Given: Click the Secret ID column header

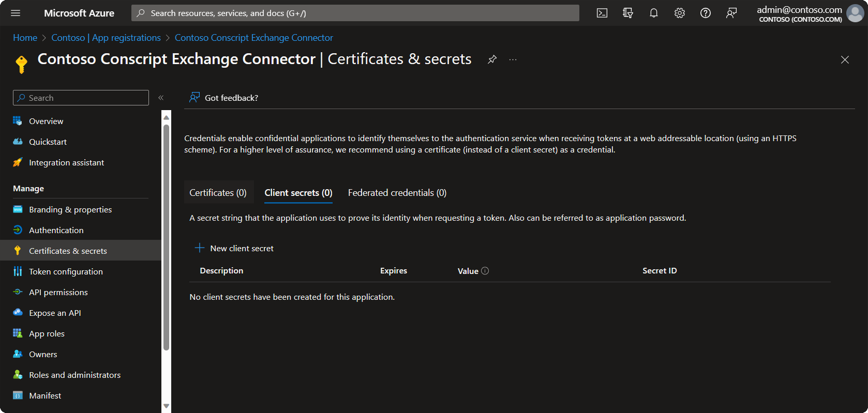Looking at the screenshot, I should pyautogui.click(x=660, y=270).
